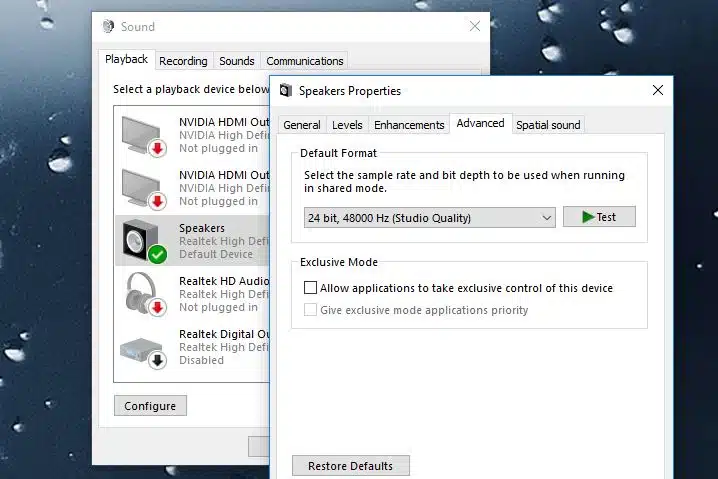Click the 'Realtek HD Audio' device name
Viewport: 718px width, 479px height.
(x=224, y=281)
